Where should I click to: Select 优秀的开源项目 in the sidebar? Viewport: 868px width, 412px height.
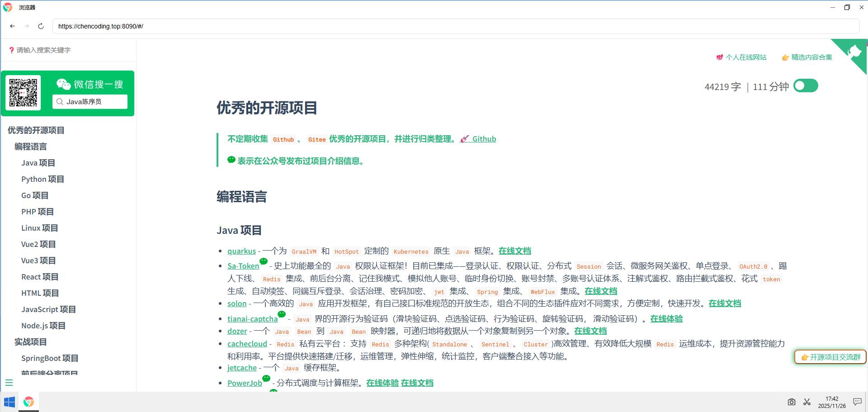point(36,130)
